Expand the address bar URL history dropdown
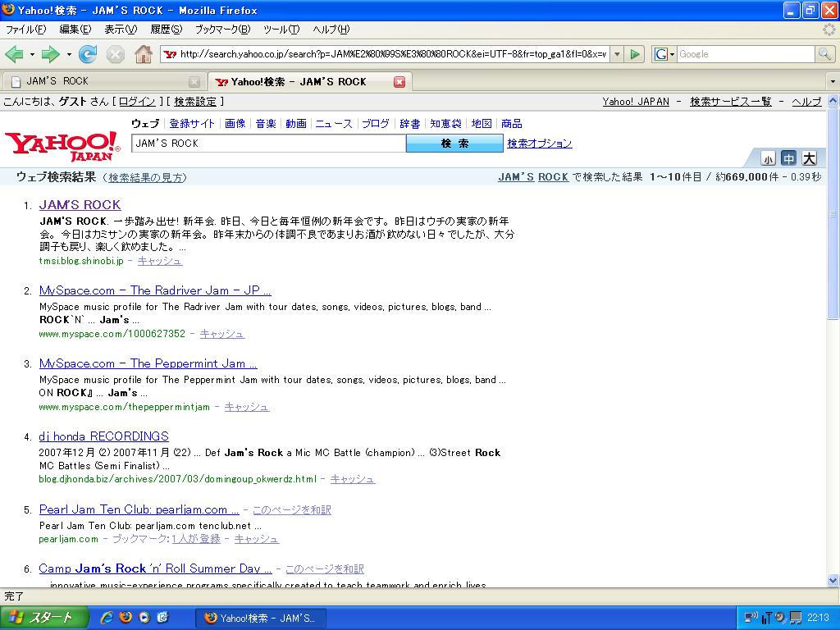Screen dimensions: 840x630 coord(617,54)
